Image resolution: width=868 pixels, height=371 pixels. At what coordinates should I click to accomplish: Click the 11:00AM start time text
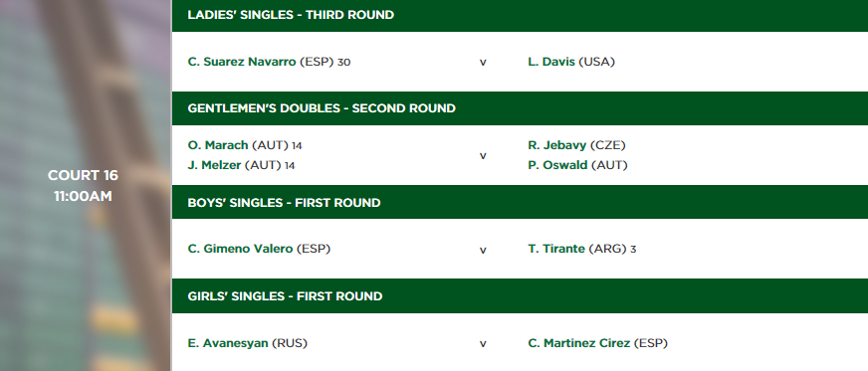tap(83, 196)
